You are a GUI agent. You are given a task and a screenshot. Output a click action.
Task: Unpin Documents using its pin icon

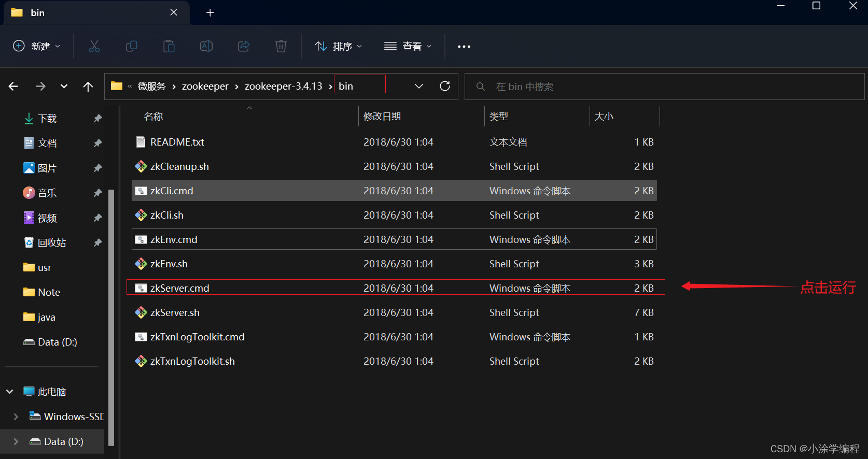(97, 143)
